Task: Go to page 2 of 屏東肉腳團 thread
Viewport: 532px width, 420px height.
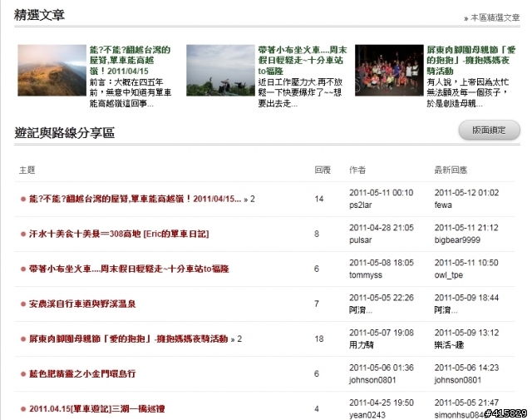Action: [x=239, y=338]
